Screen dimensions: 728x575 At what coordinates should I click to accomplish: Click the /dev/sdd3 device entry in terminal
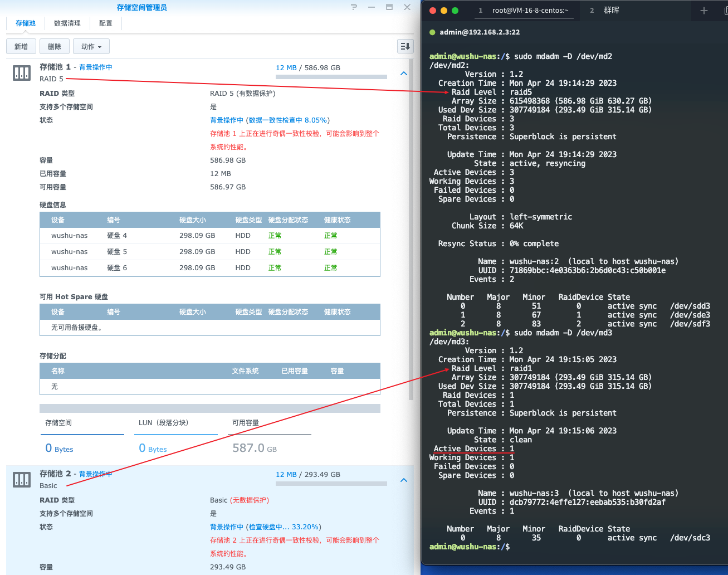coord(690,306)
